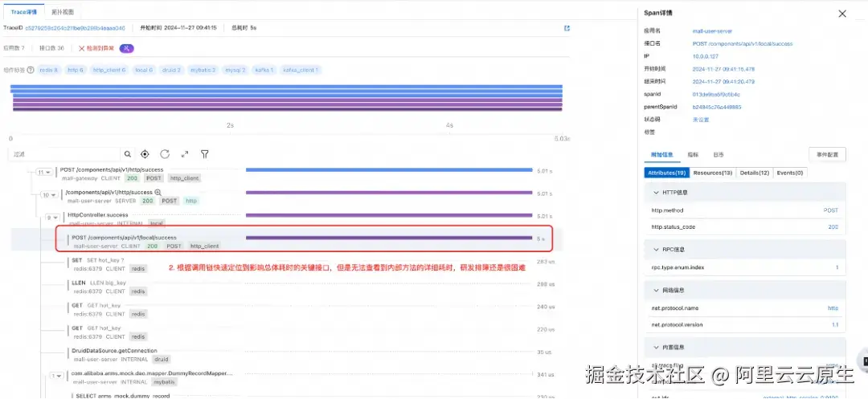Click the red X abnormal detection indicator
Image resolution: width=868 pixels, height=399 pixels.
(x=96, y=49)
